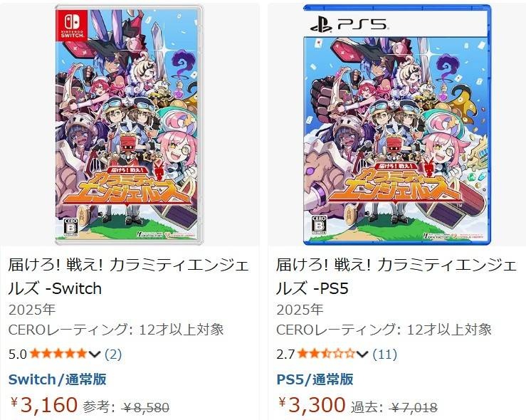Select the Switch/通常版 edition link
526x420 pixels.
[x=58, y=379]
